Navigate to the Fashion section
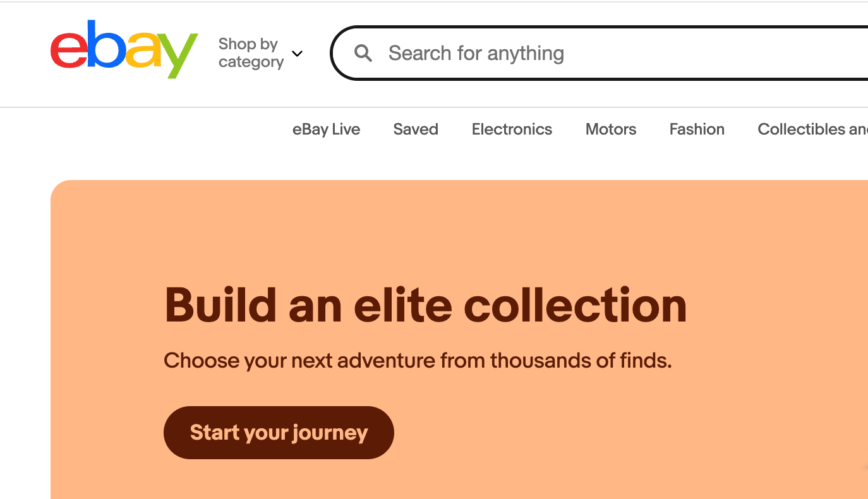868x499 pixels. (696, 129)
